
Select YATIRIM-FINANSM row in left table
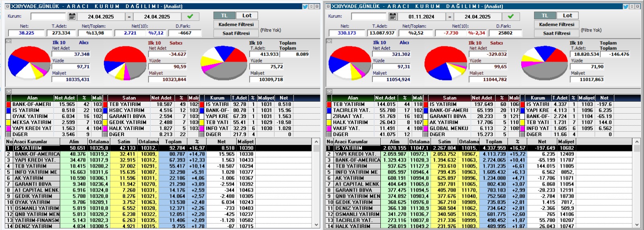tap(159, 220)
